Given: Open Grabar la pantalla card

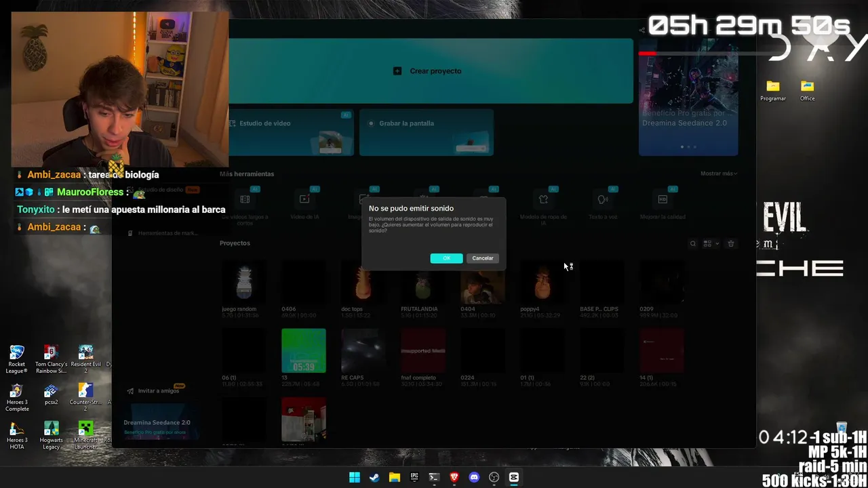Looking at the screenshot, I should [x=427, y=132].
